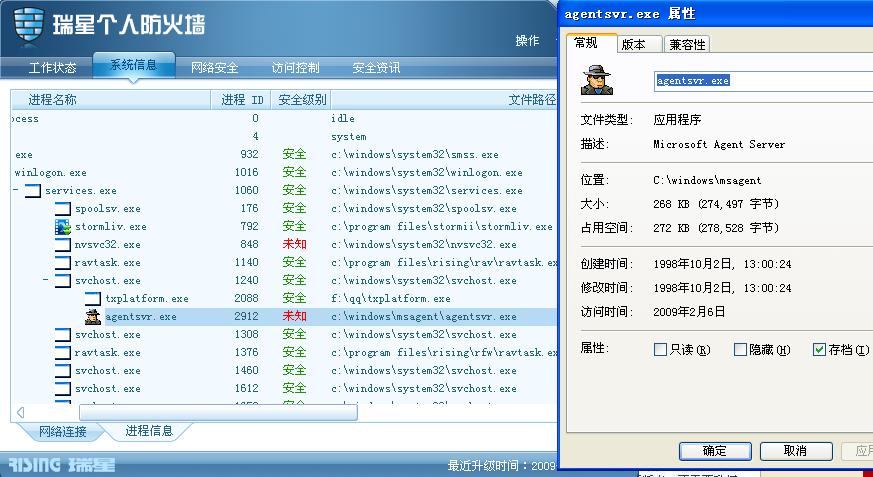Click the system path entry
This screenshot has width=873, height=477.
click(x=349, y=137)
